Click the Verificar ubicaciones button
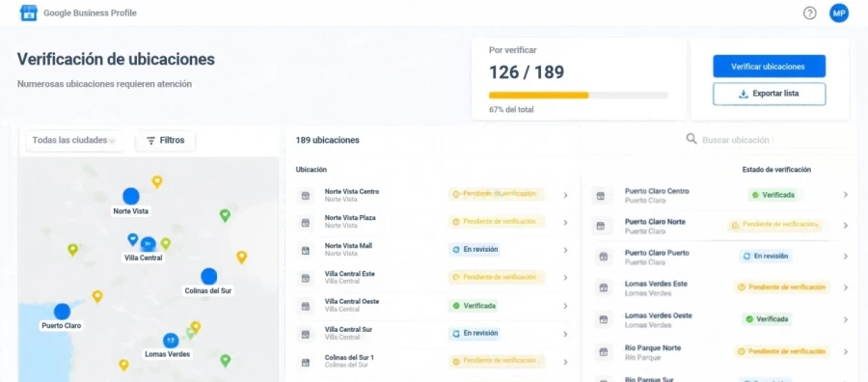The height and width of the screenshot is (382, 868). [x=769, y=66]
